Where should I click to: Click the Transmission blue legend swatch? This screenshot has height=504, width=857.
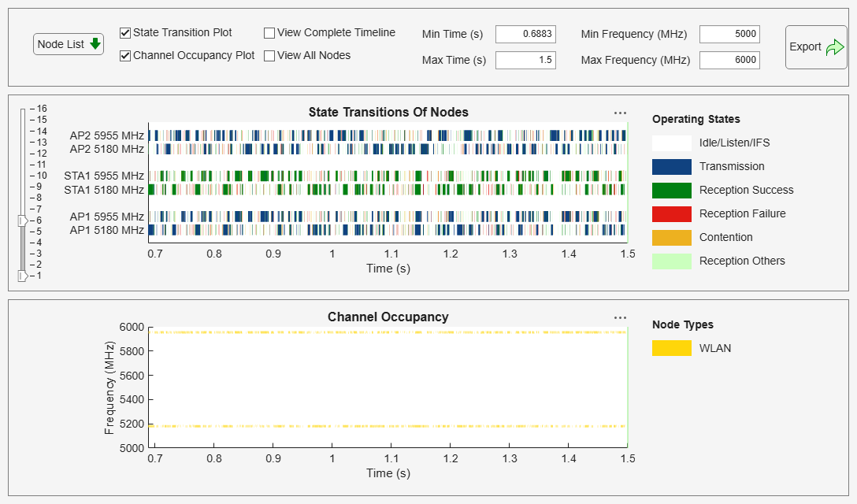[x=672, y=167]
